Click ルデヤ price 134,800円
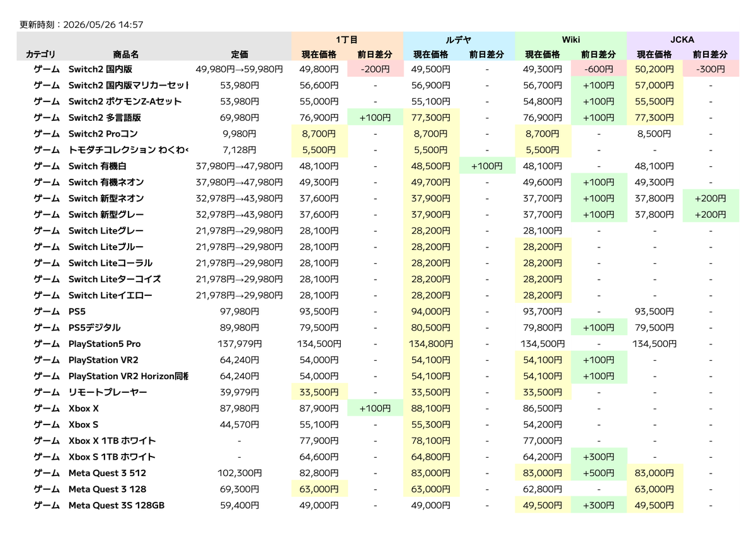Viewport: 756px width, 534px height. tap(431, 344)
